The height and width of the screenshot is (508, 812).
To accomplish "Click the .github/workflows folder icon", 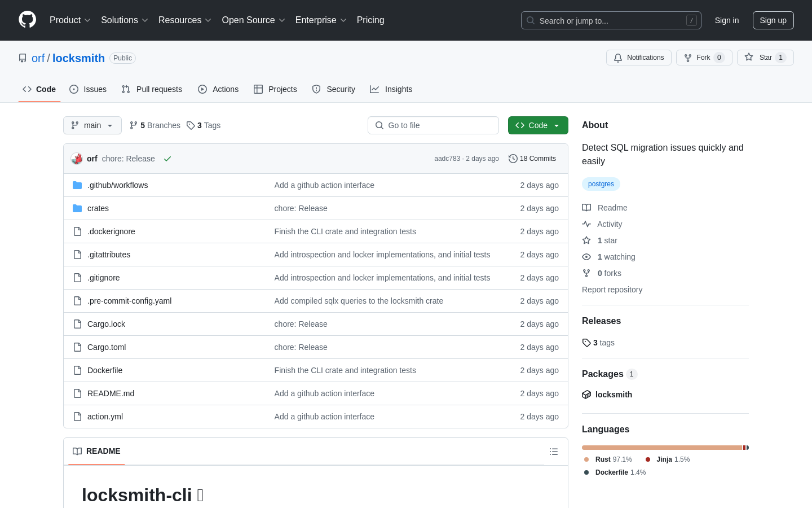I will tap(77, 185).
